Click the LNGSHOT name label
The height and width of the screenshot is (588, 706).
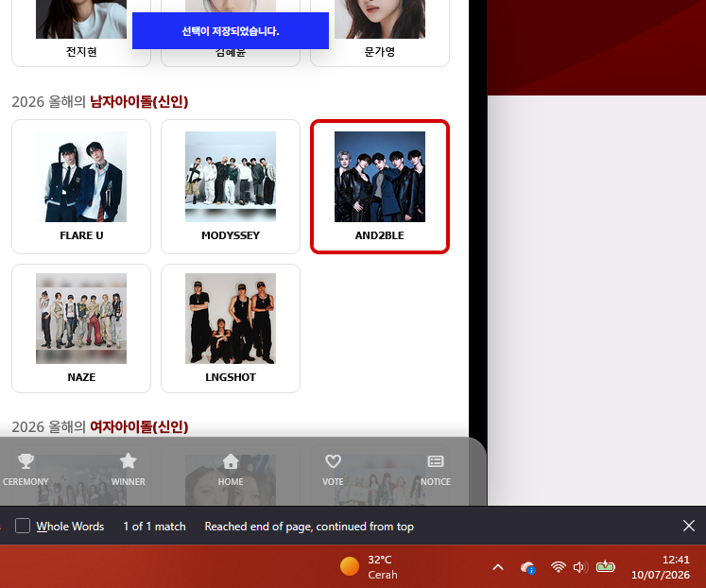[231, 377]
